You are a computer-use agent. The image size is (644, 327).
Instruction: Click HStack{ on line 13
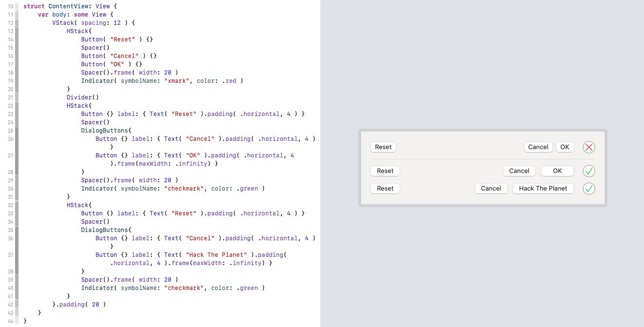[79, 31]
